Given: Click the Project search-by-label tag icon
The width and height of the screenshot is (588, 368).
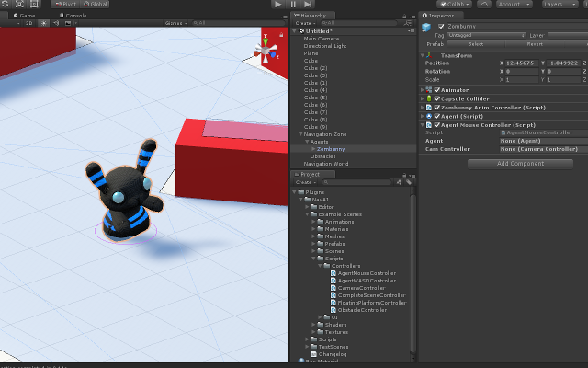Looking at the screenshot, I should coord(409,182).
